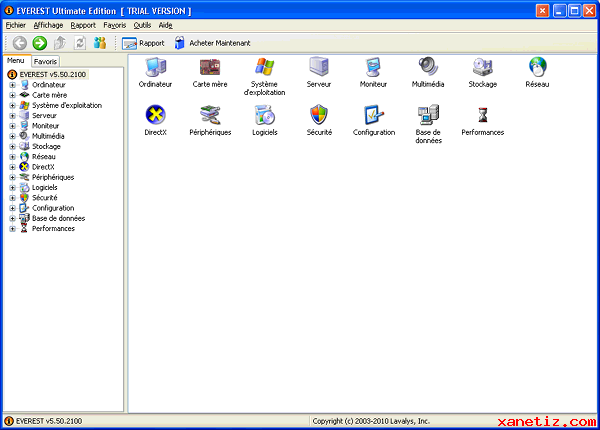Select Périphériques in the tree
The width and height of the screenshot is (600, 430).
(x=53, y=177)
